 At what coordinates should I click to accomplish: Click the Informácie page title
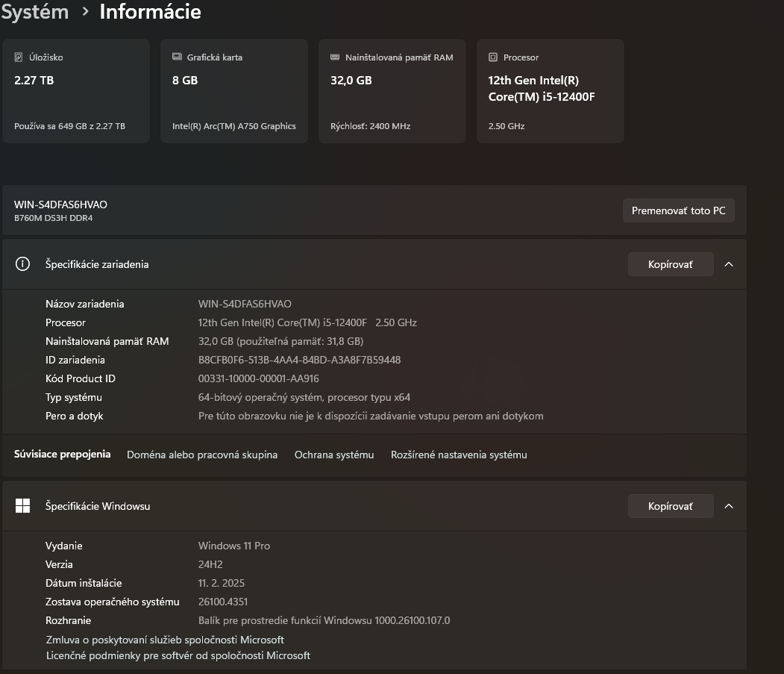coord(151,11)
